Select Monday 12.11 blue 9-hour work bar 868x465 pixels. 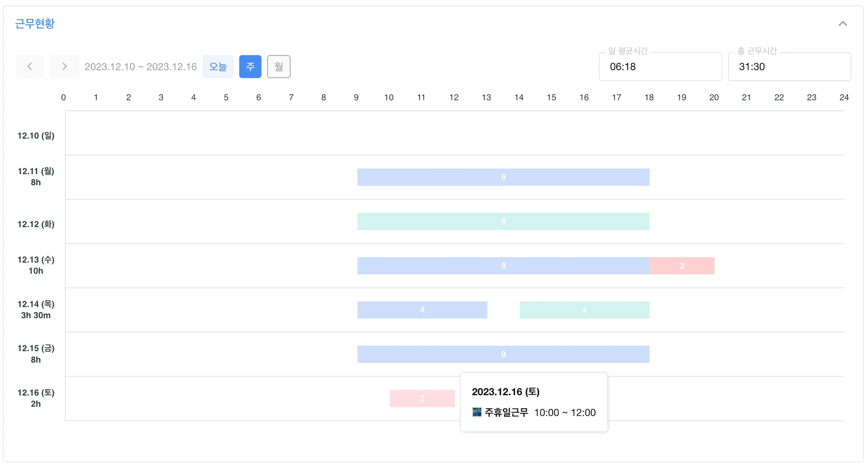(x=503, y=177)
